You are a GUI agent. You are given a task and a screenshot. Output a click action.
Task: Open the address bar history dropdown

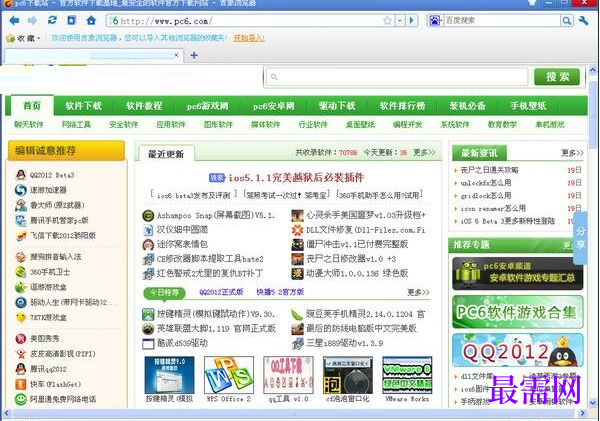pyautogui.click(x=399, y=20)
